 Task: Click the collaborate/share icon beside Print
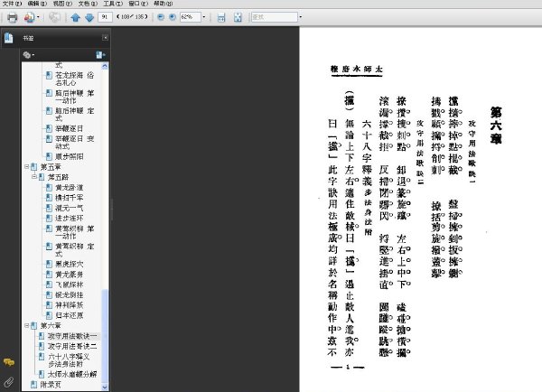29,17
